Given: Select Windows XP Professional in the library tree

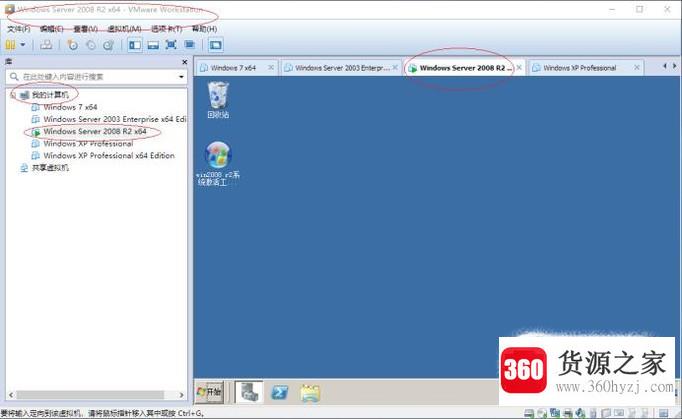Looking at the screenshot, I should (88, 144).
